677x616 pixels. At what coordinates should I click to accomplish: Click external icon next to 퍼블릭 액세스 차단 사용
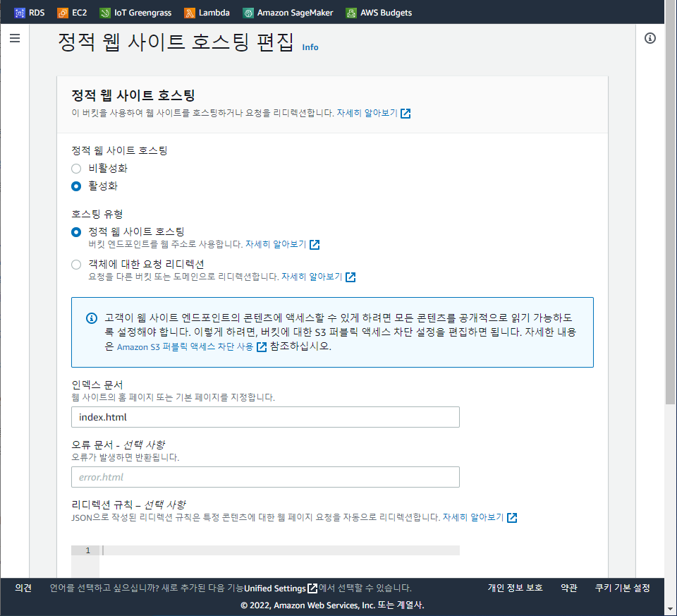262,347
